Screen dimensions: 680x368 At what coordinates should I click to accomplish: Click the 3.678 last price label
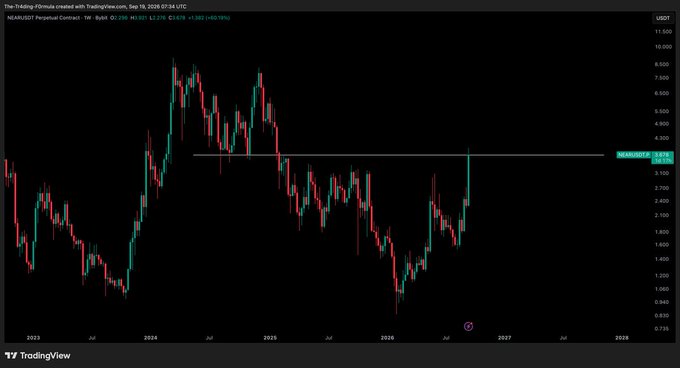pos(662,155)
